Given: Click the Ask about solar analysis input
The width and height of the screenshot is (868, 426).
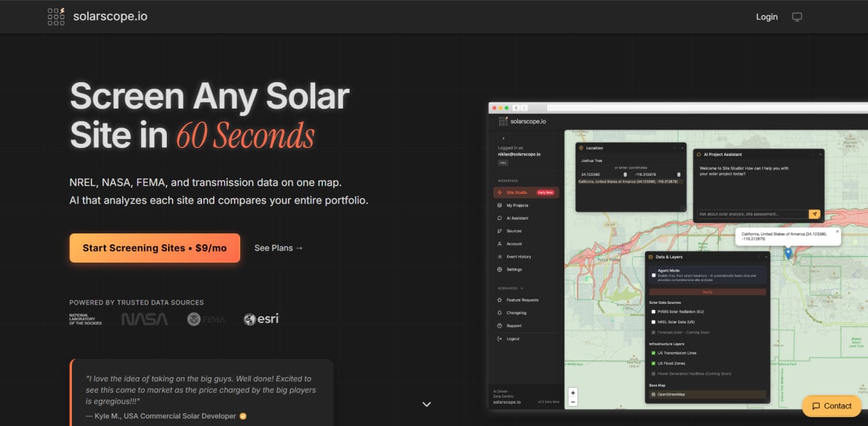Looking at the screenshot, I should (752, 214).
